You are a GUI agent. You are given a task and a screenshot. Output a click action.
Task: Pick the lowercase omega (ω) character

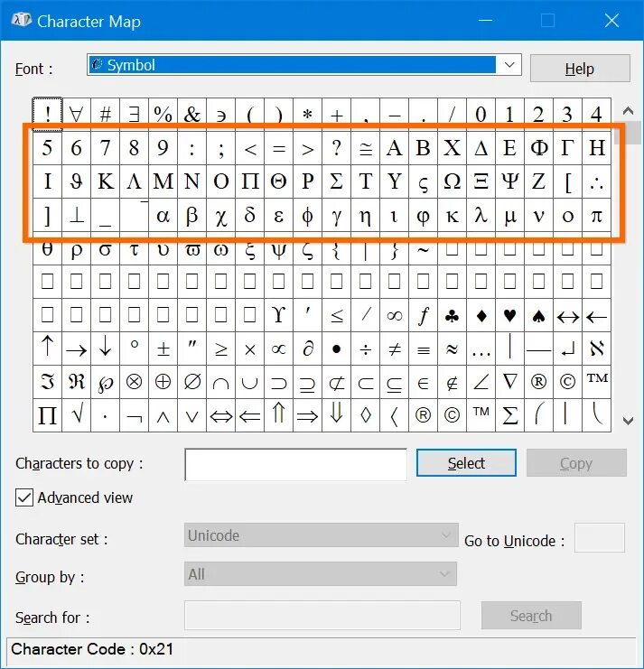click(x=220, y=249)
